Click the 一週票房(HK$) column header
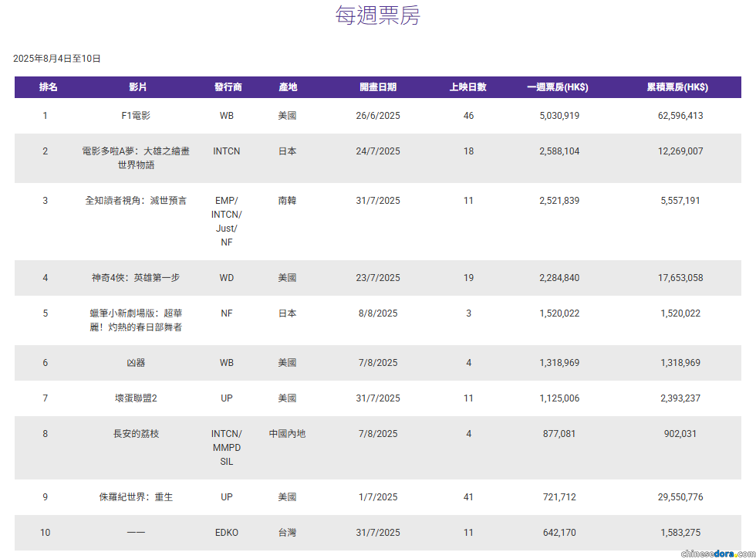 click(558, 87)
